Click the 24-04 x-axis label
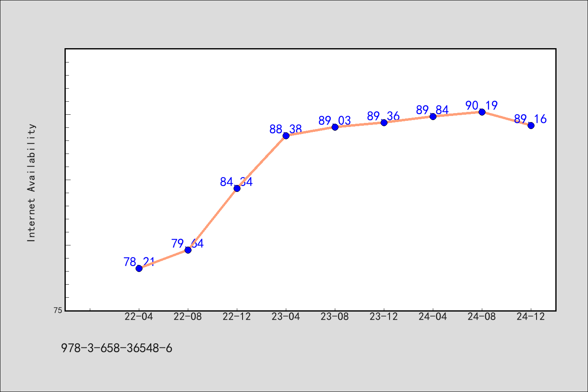 [x=433, y=317]
